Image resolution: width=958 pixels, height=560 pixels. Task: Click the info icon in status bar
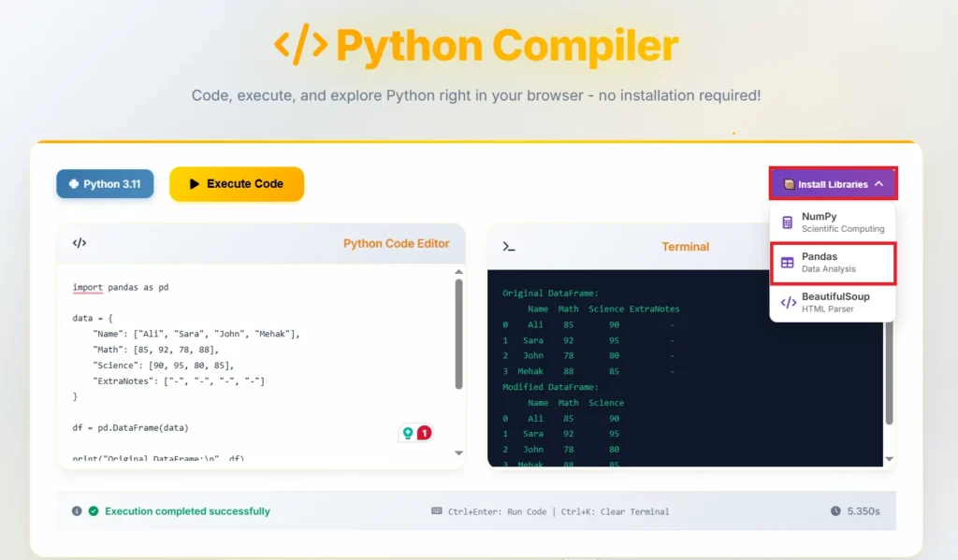click(x=77, y=511)
